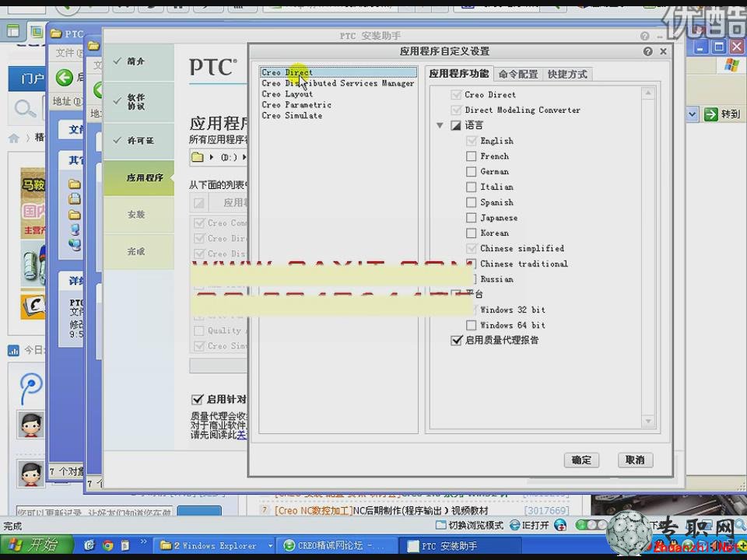The width and height of the screenshot is (747, 560).
Task: Confirm settings with the 确定 button
Action: (x=581, y=460)
